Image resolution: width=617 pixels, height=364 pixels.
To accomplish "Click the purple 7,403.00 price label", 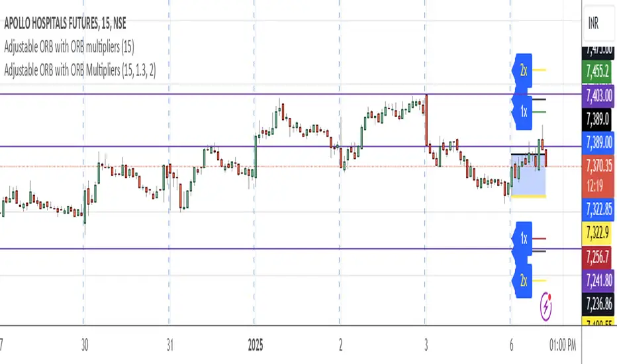I will tap(598, 96).
